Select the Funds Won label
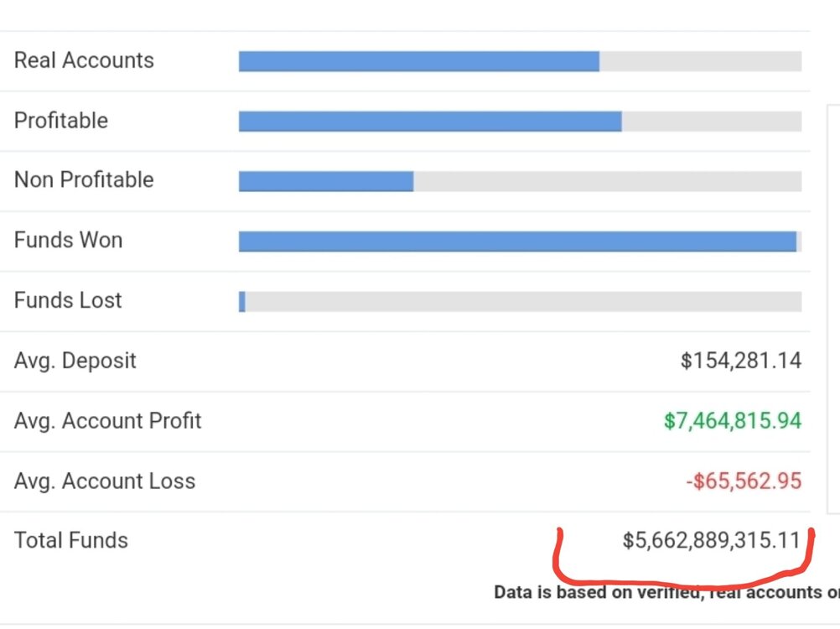840x629 pixels. pyautogui.click(x=69, y=240)
